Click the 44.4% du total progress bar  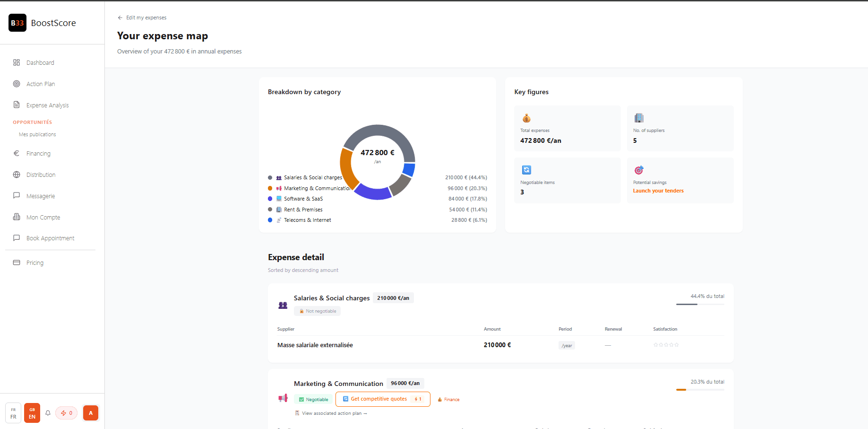(x=700, y=305)
